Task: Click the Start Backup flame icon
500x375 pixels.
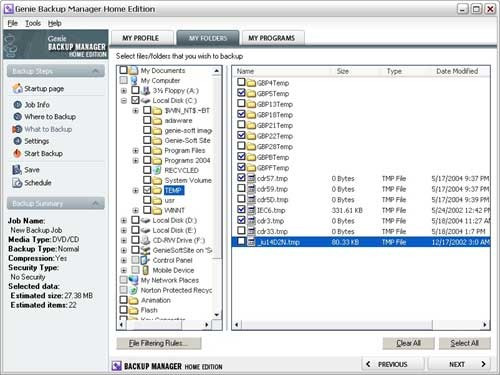Action: 17,153
